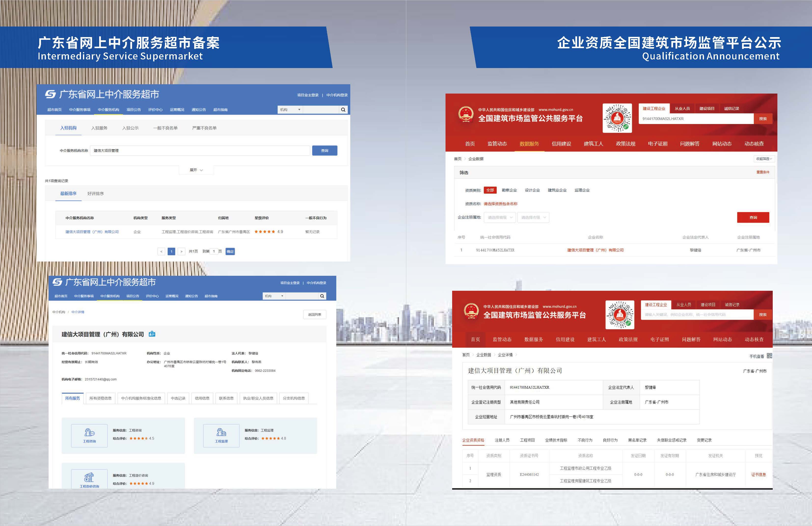
Task: Click the blue 查询 button beside the agency name field
Action: pyautogui.click(x=325, y=151)
